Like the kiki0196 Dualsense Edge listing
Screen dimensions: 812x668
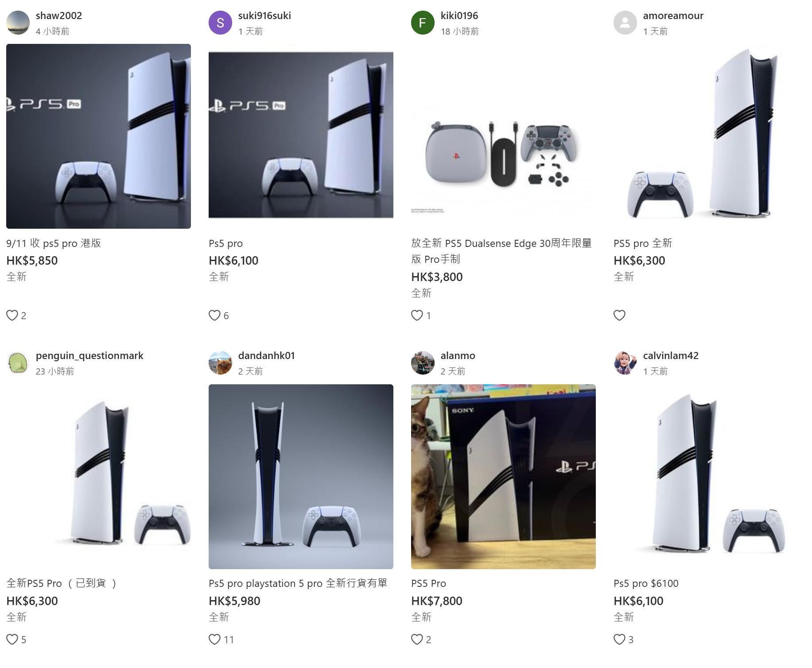point(417,315)
